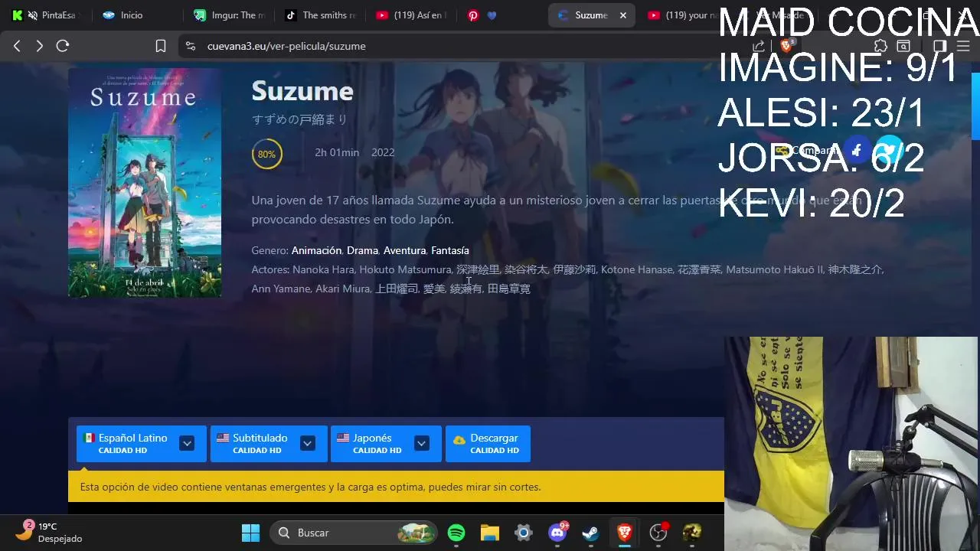Open actor Hokuto Matsumura's page
980x551 pixels.
pyautogui.click(x=405, y=269)
